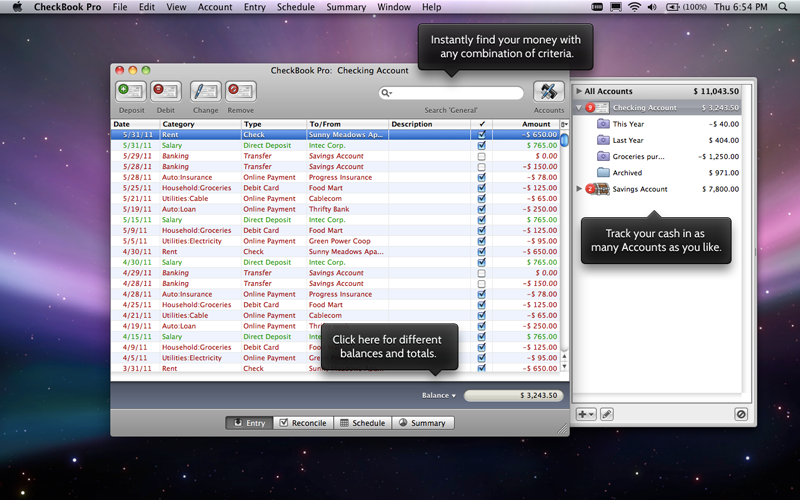
Task: Click the circular slash button in accounts drawer
Action: (741, 414)
